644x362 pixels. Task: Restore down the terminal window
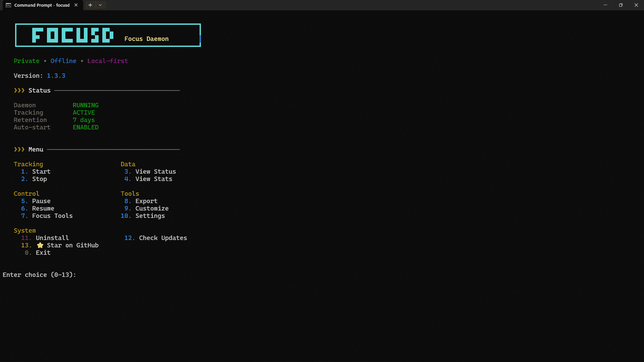click(x=621, y=5)
